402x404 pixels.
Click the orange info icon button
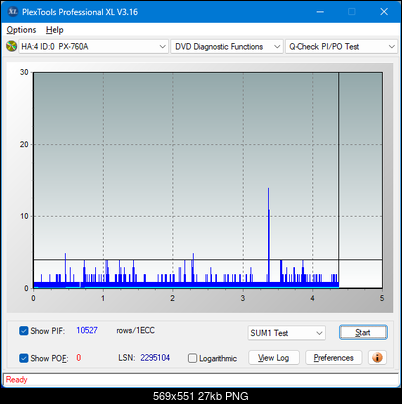[377, 358]
